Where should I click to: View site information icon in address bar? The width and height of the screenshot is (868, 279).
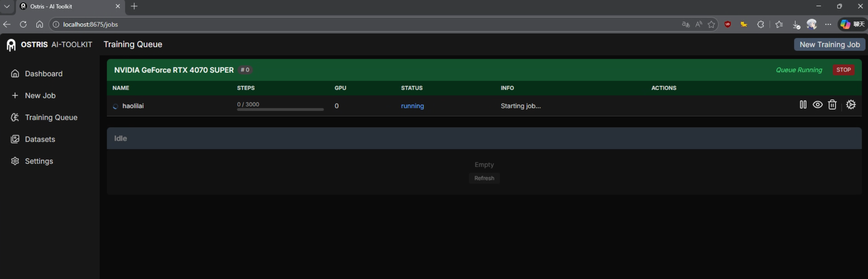[x=56, y=25]
